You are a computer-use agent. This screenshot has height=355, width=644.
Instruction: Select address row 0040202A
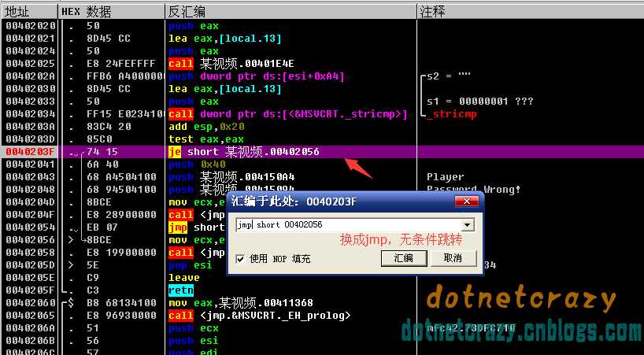[31, 76]
